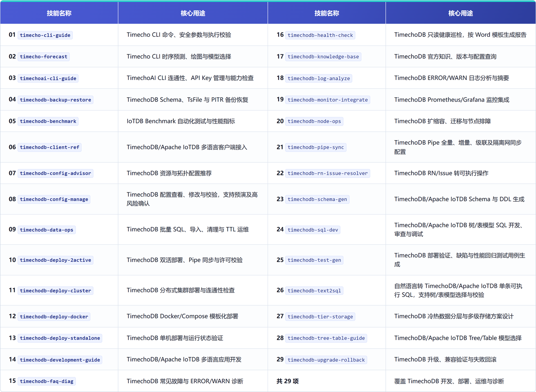The height and width of the screenshot is (392, 536).
Task: Click the text "TimechoDB 官方知识、版本与配置查询"
Action: coord(446,56)
